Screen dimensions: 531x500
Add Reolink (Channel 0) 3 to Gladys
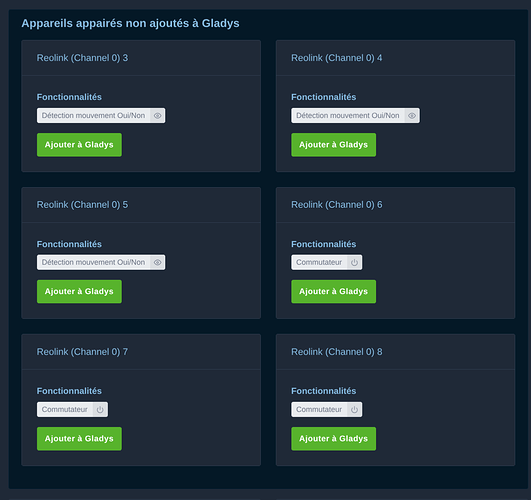coord(79,145)
